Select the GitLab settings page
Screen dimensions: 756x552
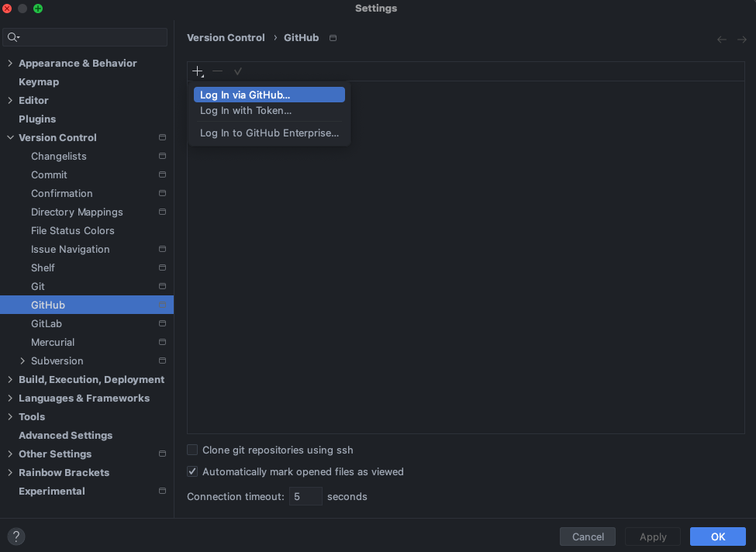[x=47, y=323]
